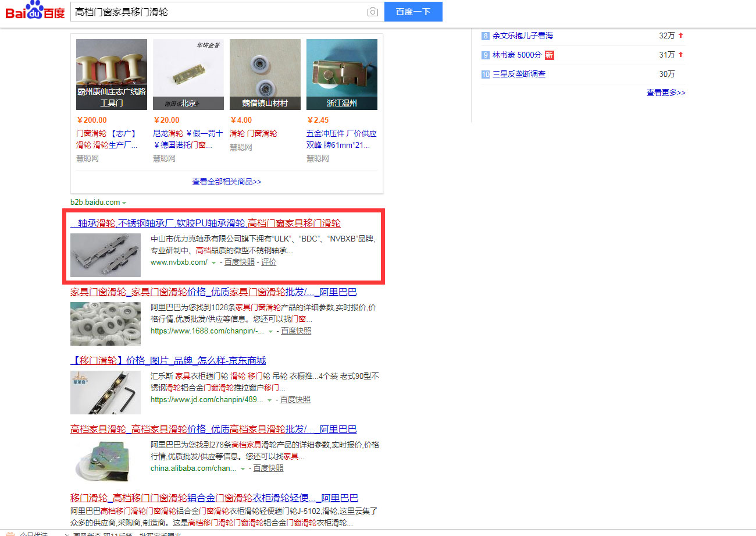756x536 pixels.
Task: Expand the b2b.baidu.com dropdown arrow
Action: (x=124, y=203)
